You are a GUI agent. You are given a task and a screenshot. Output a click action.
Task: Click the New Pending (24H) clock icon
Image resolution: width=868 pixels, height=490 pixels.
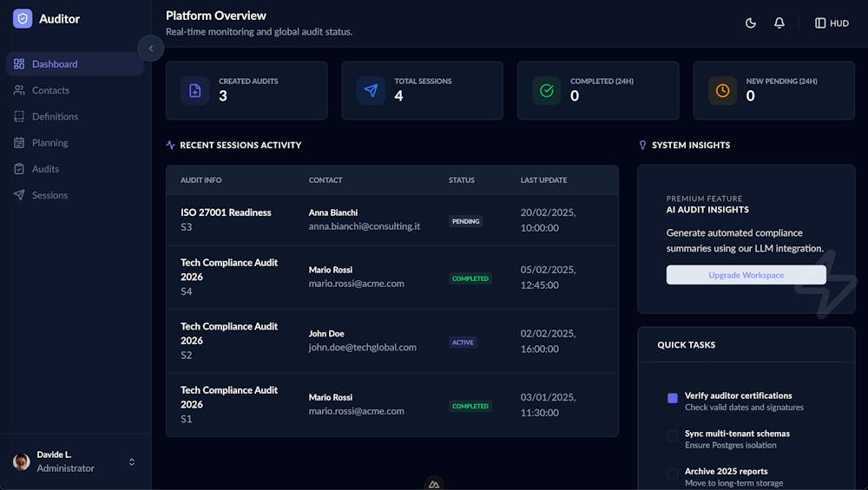pos(722,91)
